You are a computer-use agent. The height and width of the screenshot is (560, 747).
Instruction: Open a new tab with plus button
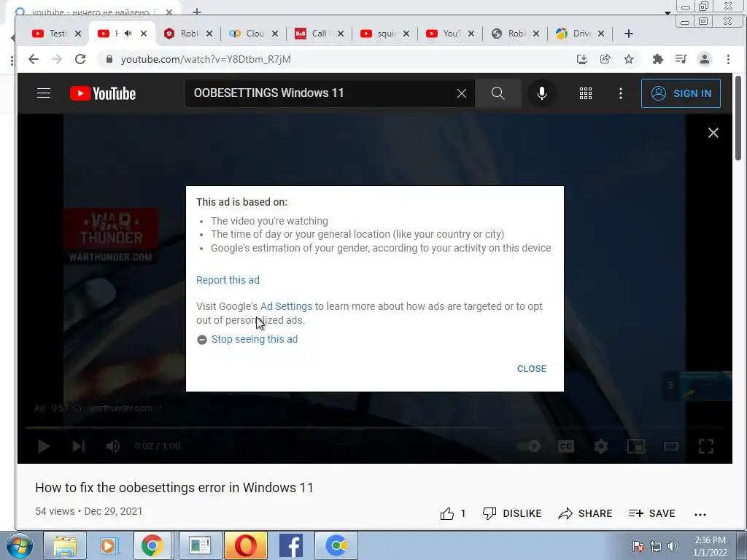pos(628,34)
